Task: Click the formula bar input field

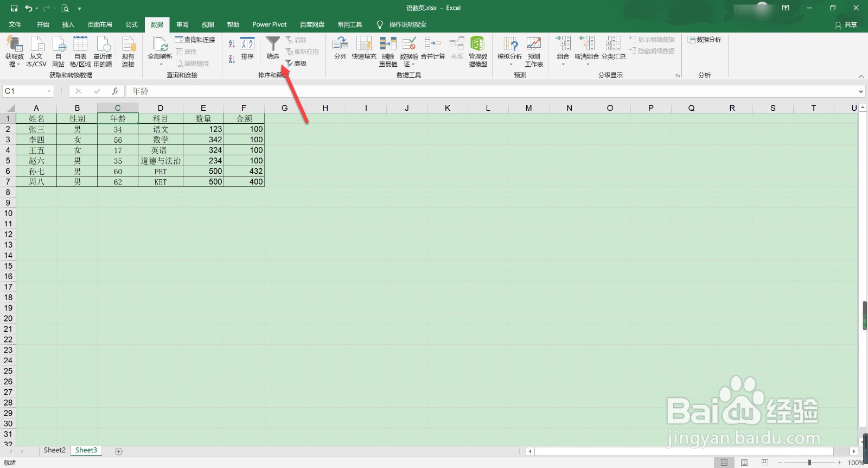Action: coord(492,91)
